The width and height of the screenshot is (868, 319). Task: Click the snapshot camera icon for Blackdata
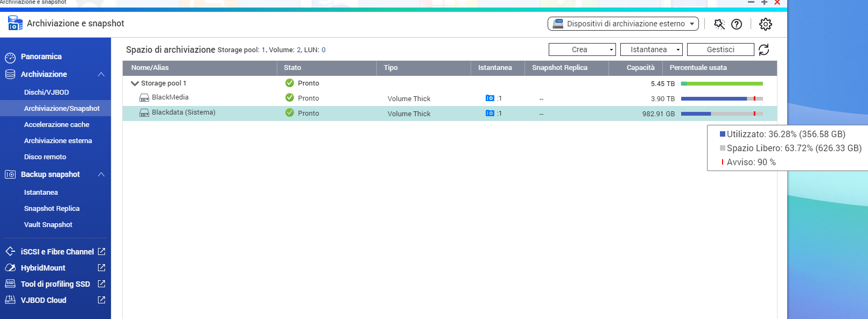pos(489,114)
